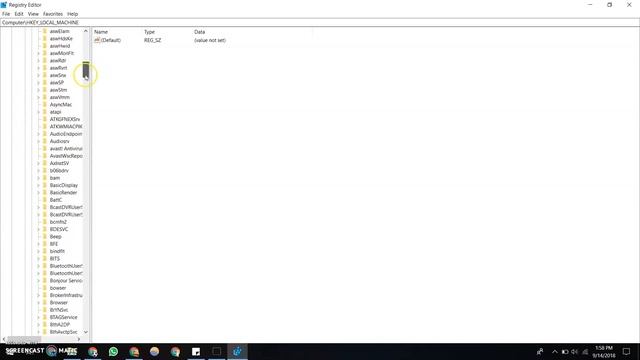Click the taskbar clock showing 1:58 PM
Screen dimensions: 640x360
[x=604, y=351]
